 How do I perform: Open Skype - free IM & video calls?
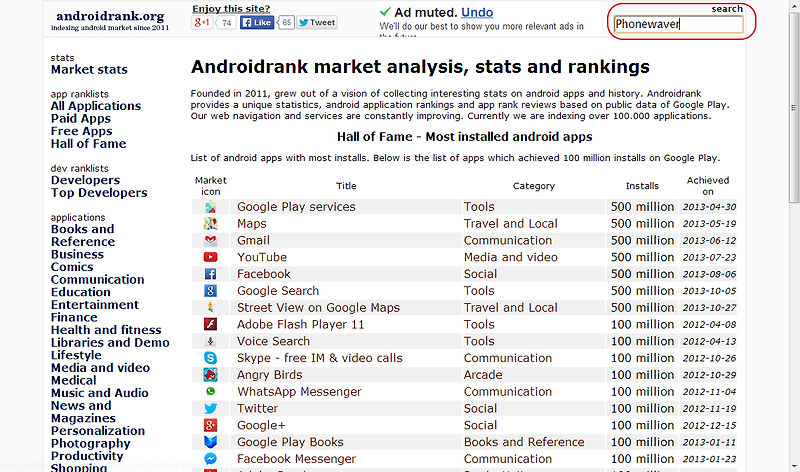pyautogui.click(x=320, y=358)
